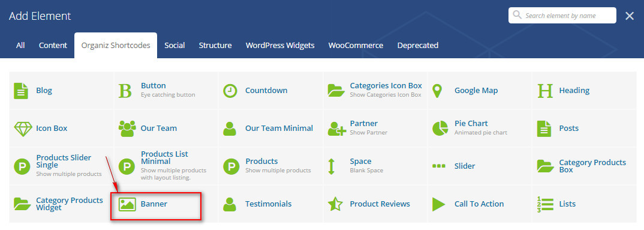Select the Heading H icon
The width and height of the screenshot is (644, 230).
coord(545,91)
